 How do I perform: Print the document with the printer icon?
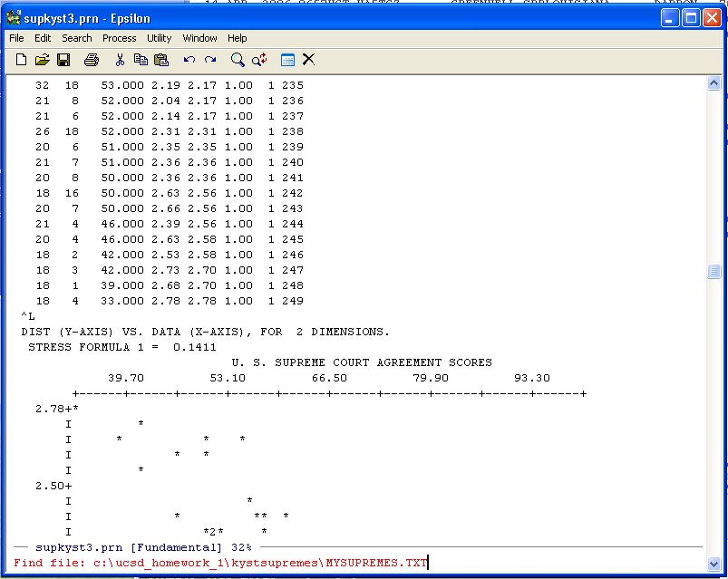(x=91, y=60)
